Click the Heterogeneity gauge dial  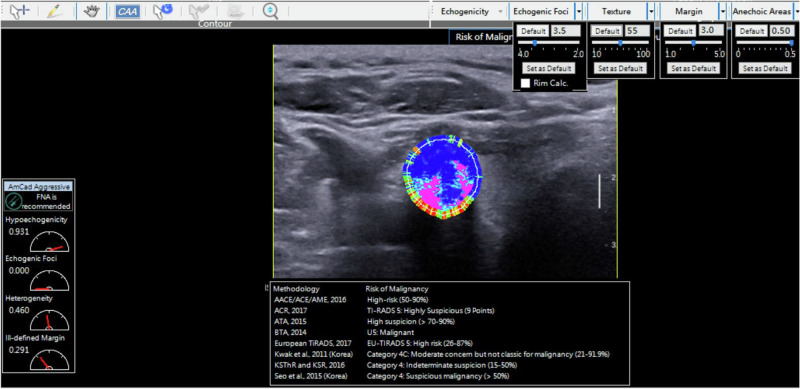49,319
